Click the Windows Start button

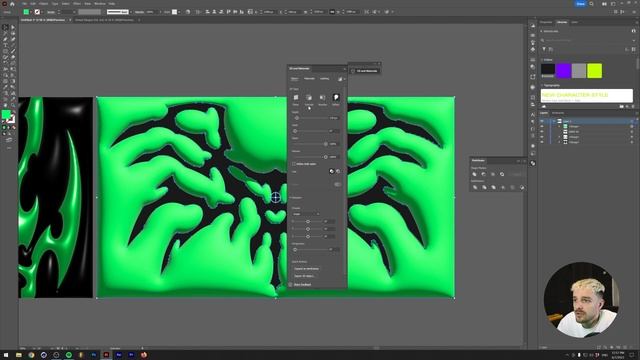[6, 355]
